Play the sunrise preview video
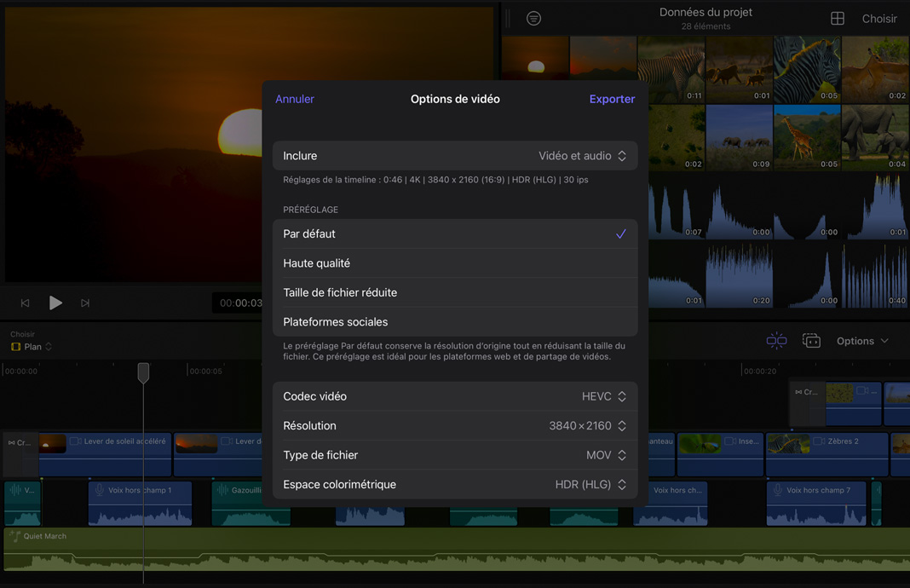 coord(55,303)
